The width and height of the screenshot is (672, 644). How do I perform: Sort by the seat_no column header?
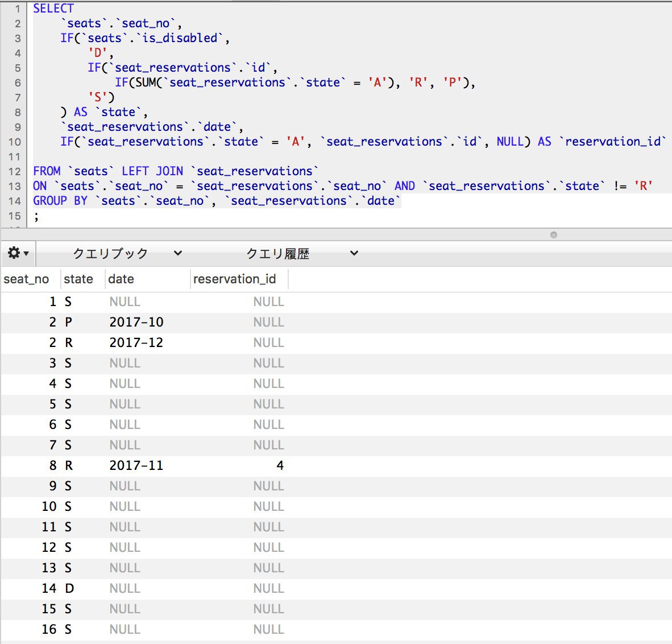pyautogui.click(x=26, y=279)
